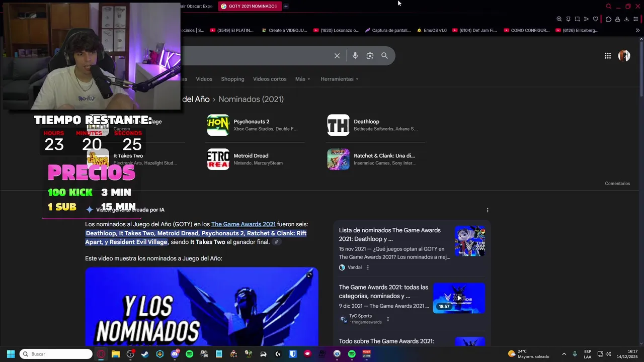
Task: Switch to the Clair Obscur: Expedition tab
Action: 196,6
